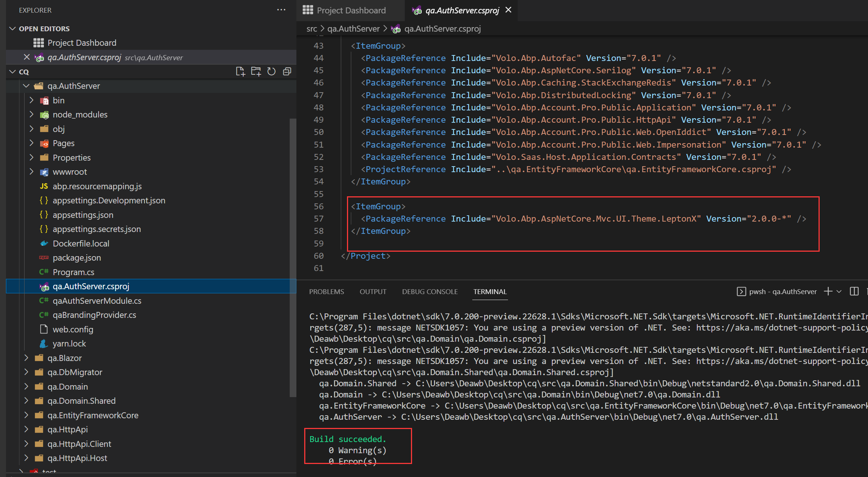The image size is (868, 477).
Task: Click the New File icon in explorer
Action: [240, 72]
